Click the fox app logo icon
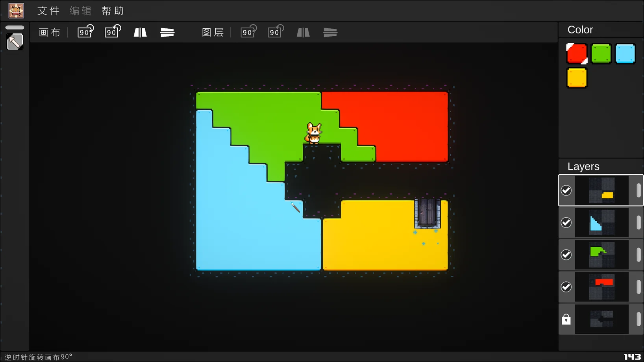Screen dimensions: 644x362 [x=16, y=11]
